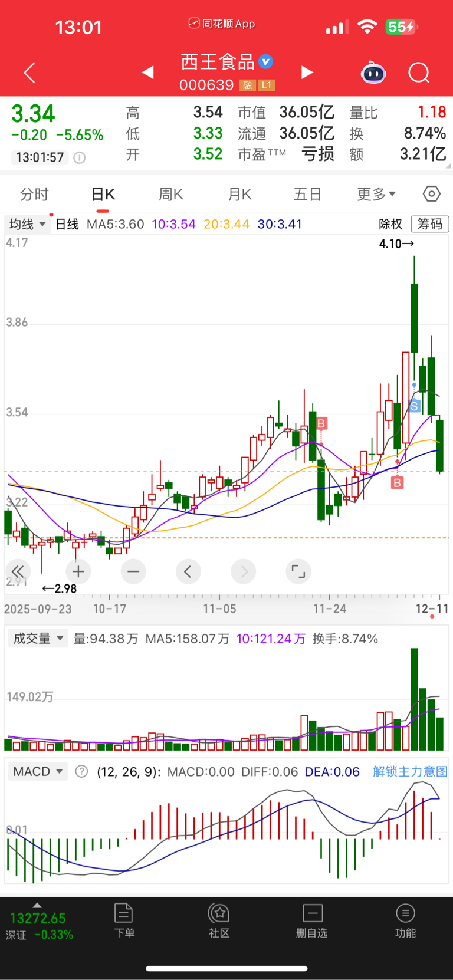Viewport: 453px width, 980px height.
Task: Zoom out chart with minus button
Action: coord(133,571)
